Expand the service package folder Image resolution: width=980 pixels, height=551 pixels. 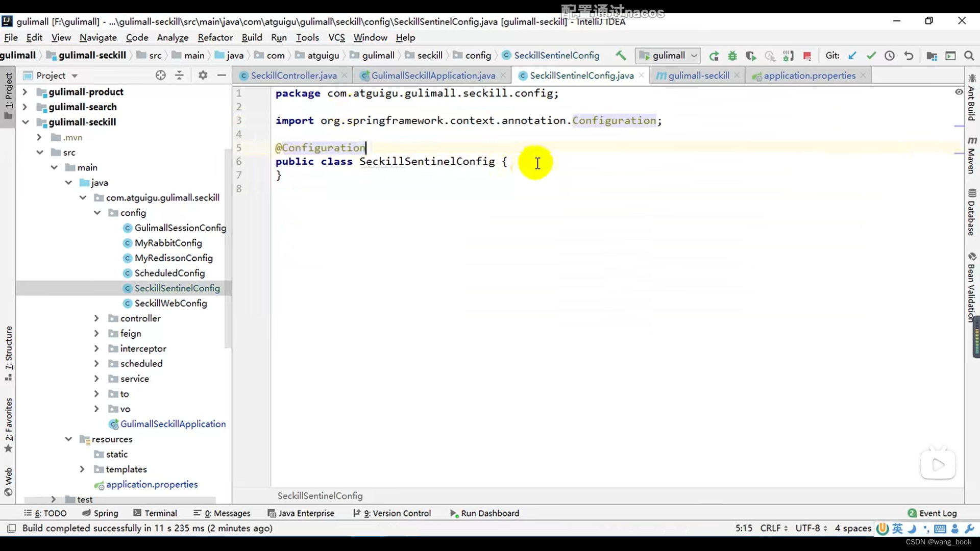point(96,379)
